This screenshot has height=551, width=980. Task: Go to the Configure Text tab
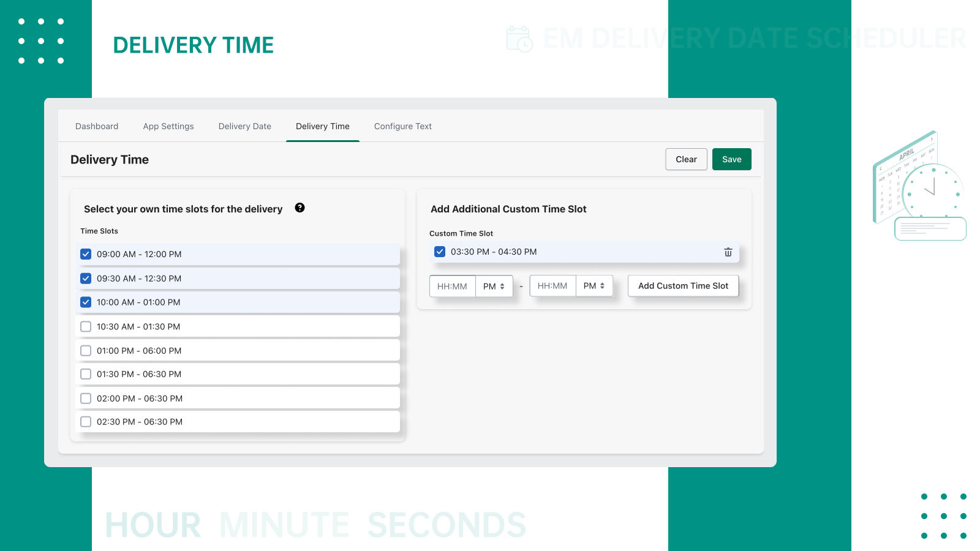pyautogui.click(x=402, y=126)
